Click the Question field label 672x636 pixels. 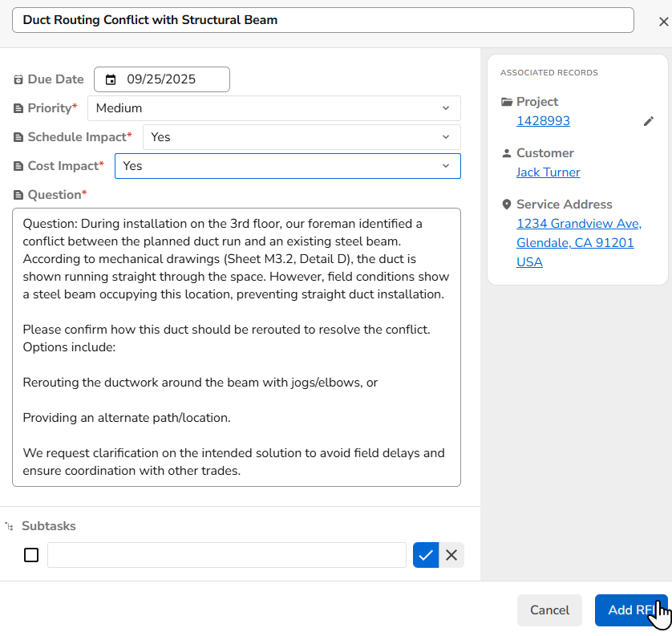click(x=55, y=195)
